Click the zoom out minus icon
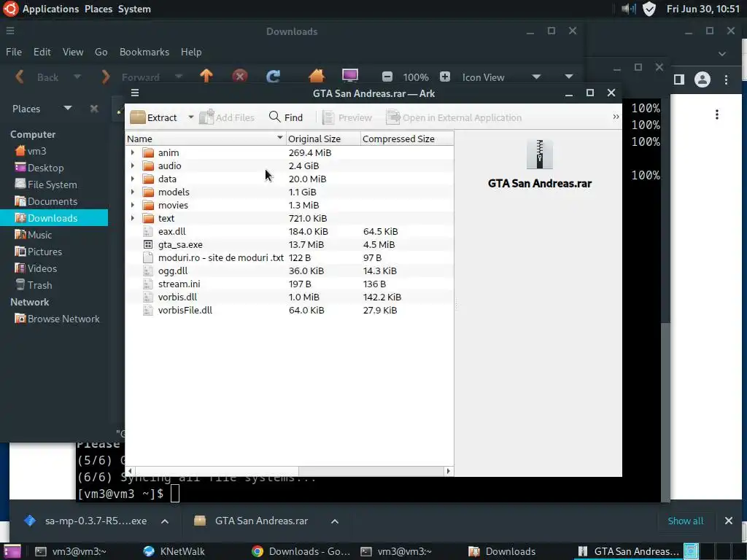Image resolution: width=747 pixels, height=560 pixels. pos(387,77)
